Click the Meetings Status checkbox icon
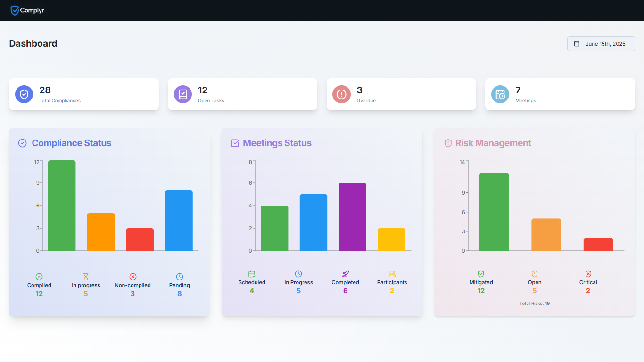The image size is (644, 362). click(235, 143)
